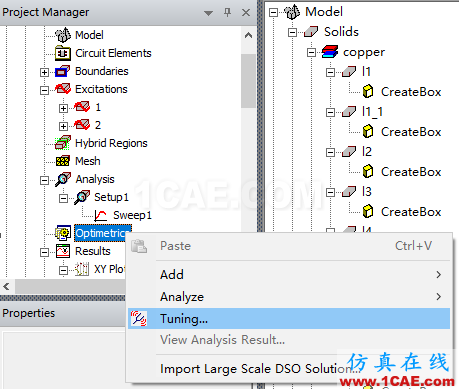Click the Results plot icon
This screenshot has width=459, height=389.
coord(63,251)
